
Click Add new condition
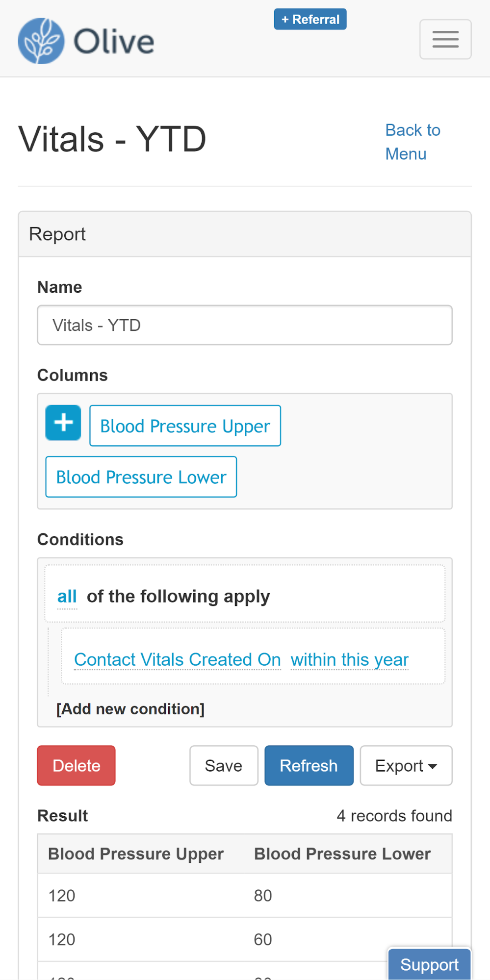(130, 709)
